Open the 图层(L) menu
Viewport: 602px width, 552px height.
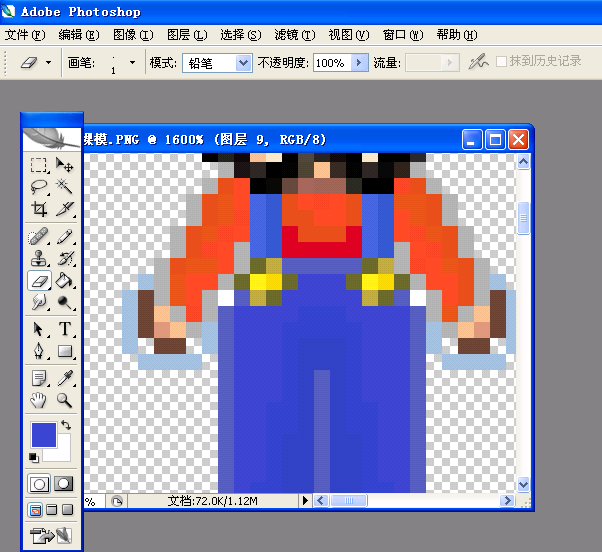point(187,35)
